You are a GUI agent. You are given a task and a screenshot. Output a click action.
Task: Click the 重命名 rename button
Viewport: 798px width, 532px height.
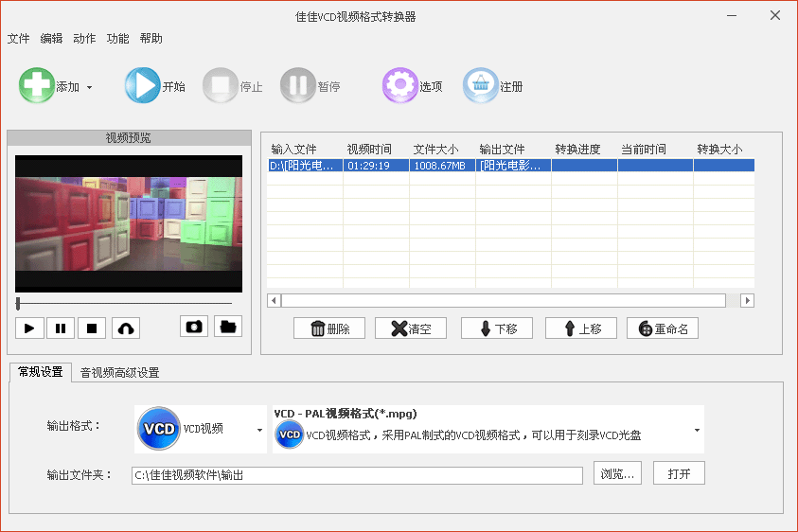coord(663,328)
